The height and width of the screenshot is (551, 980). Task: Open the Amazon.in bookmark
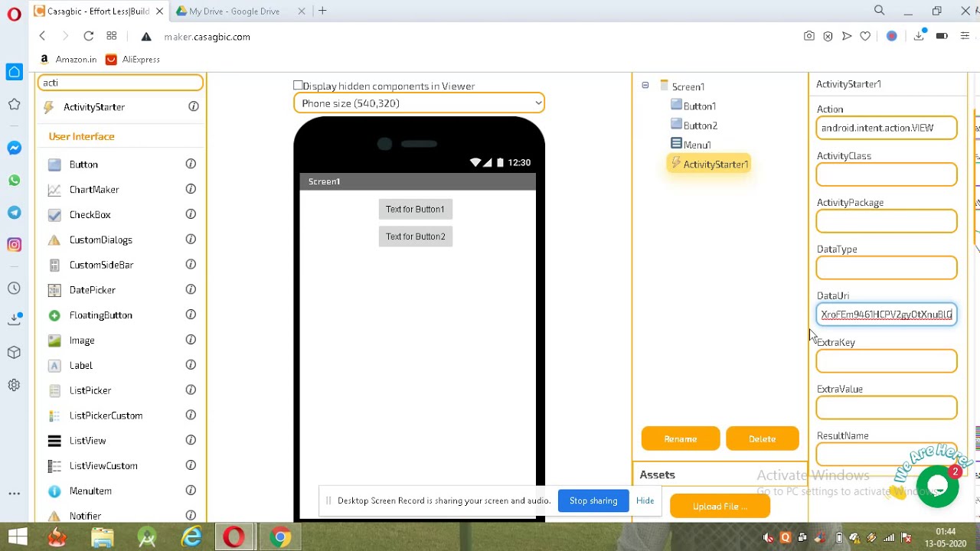[x=68, y=60]
